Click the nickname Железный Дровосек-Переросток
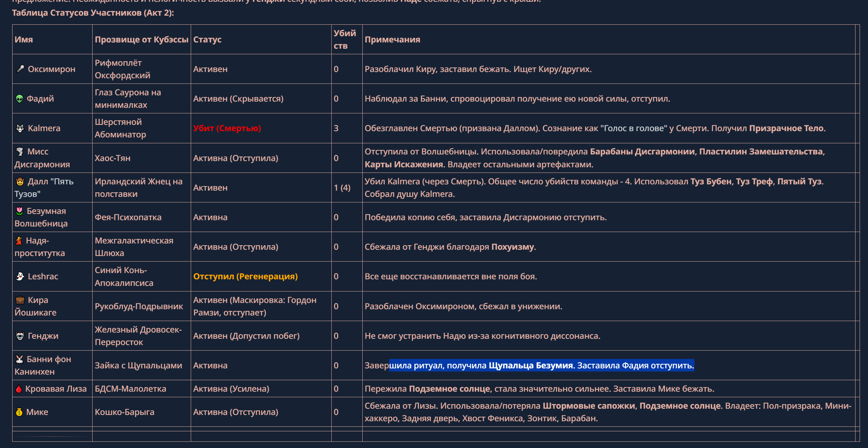Screen dimensions: 868x448 (138, 336)
